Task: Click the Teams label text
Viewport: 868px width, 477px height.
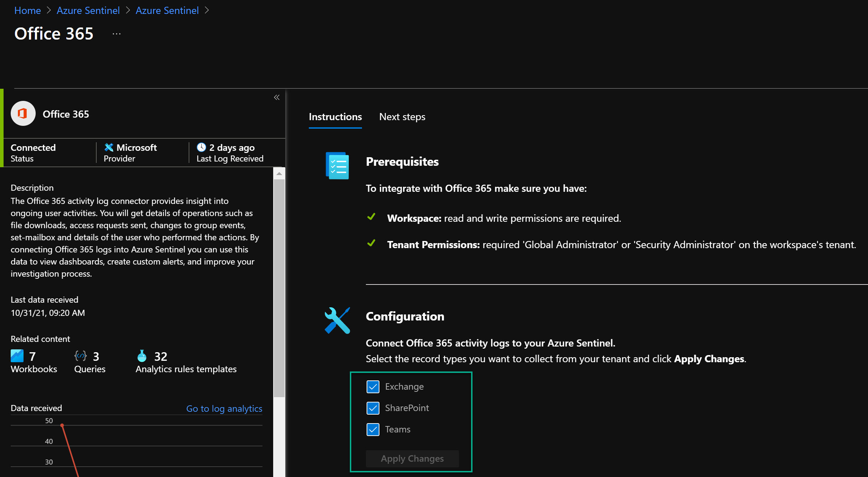Action: pos(398,430)
